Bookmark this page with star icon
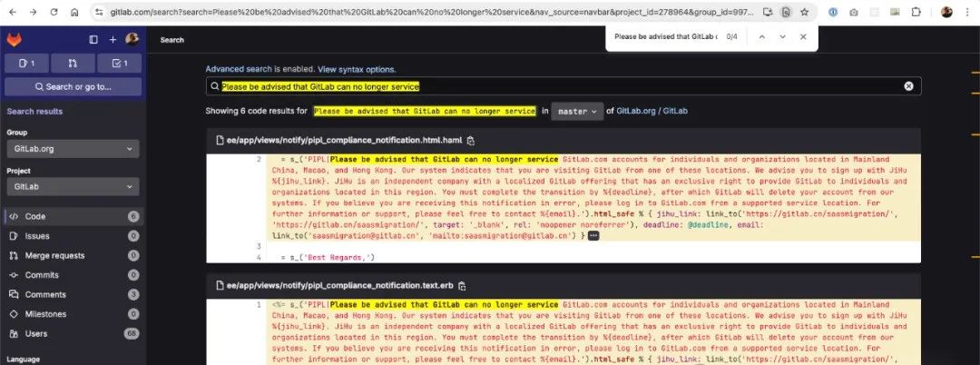This screenshot has width=980, height=365. coord(804,12)
